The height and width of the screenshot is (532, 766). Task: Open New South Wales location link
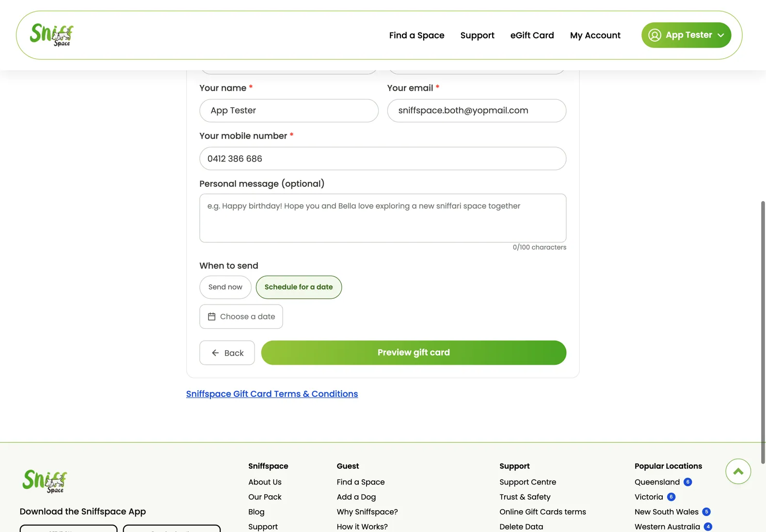coord(667,512)
